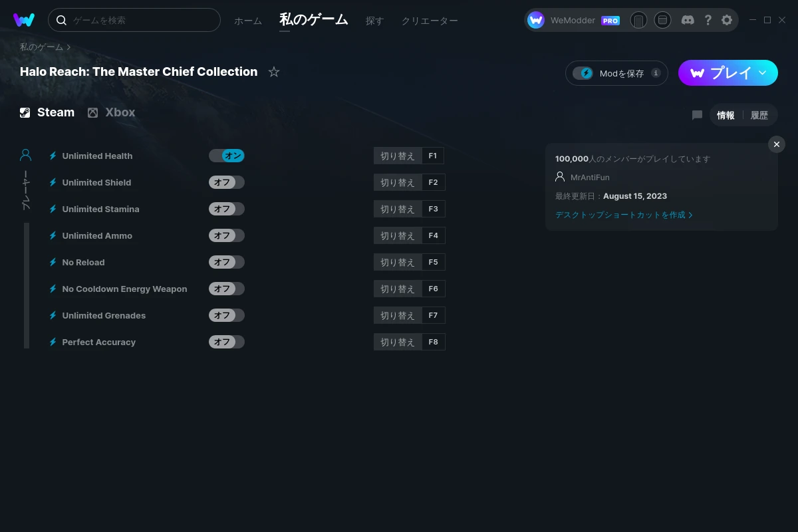Screen dimensions: 798x532
Task: Click the F8 hotkey key
Action: pyautogui.click(x=434, y=342)
